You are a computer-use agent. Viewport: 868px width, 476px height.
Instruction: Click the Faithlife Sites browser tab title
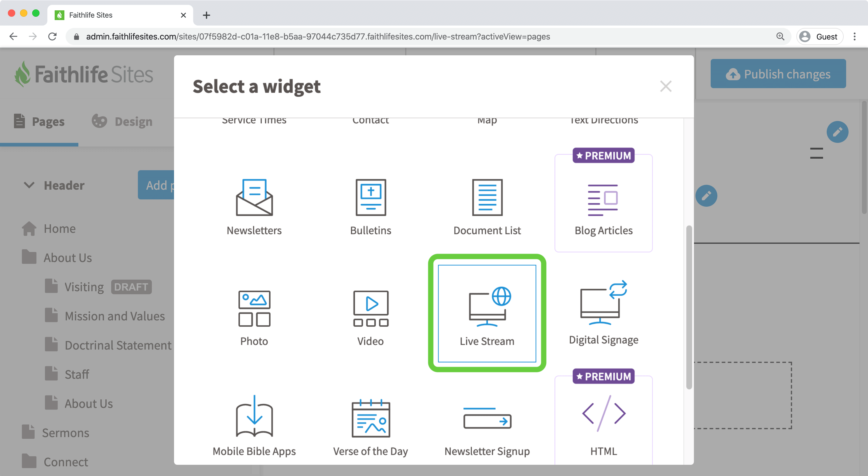pyautogui.click(x=91, y=15)
